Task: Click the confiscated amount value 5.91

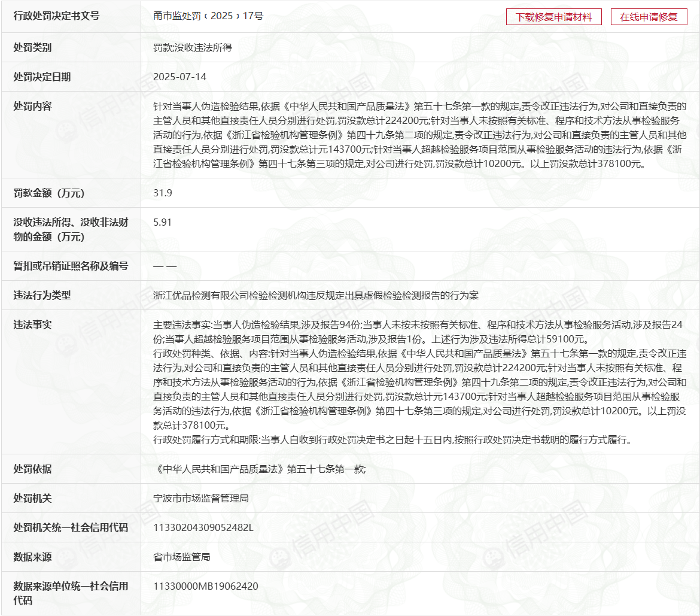Action: (163, 222)
